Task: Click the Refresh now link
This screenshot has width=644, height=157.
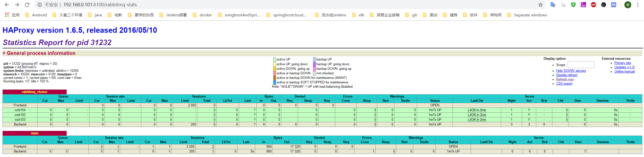Action: 565,79
